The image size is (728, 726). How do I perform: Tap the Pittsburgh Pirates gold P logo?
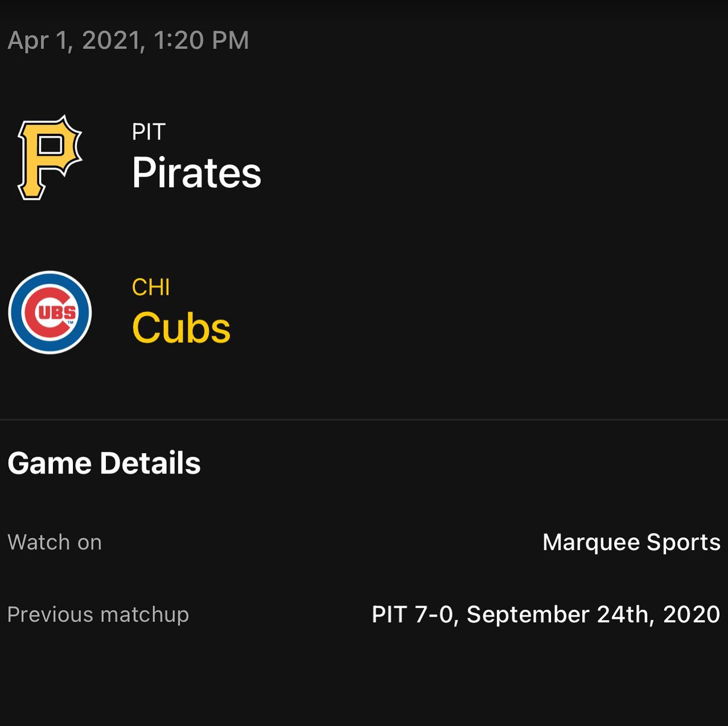pyautogui.click(x=50, y=157)
